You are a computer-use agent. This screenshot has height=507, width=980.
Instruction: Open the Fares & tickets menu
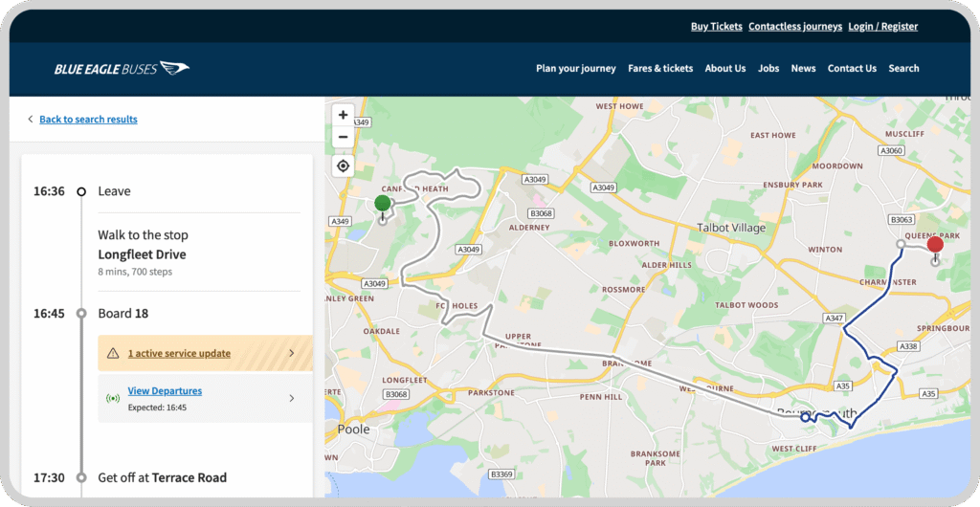click(x=660, y=69)
